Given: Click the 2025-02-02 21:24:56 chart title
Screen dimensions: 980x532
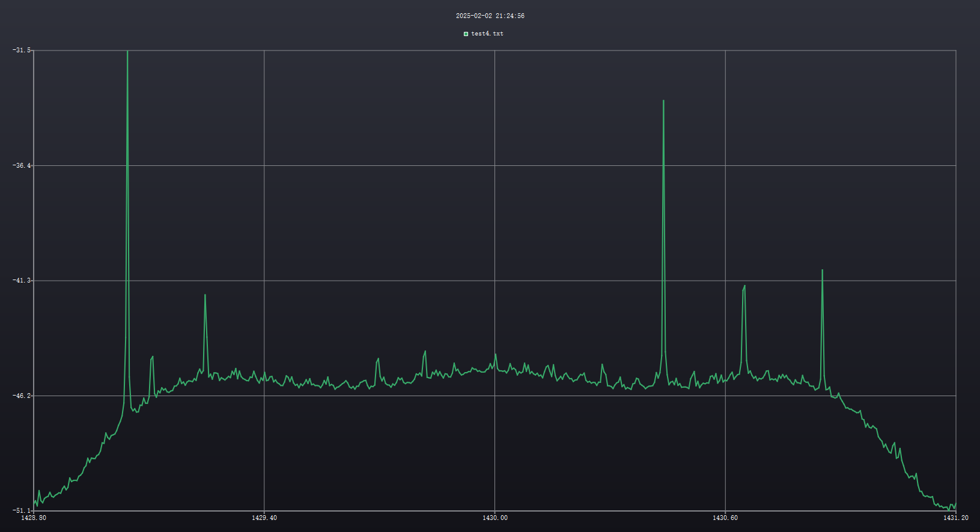Looking at the screenshot, I should tap(490, 16).
